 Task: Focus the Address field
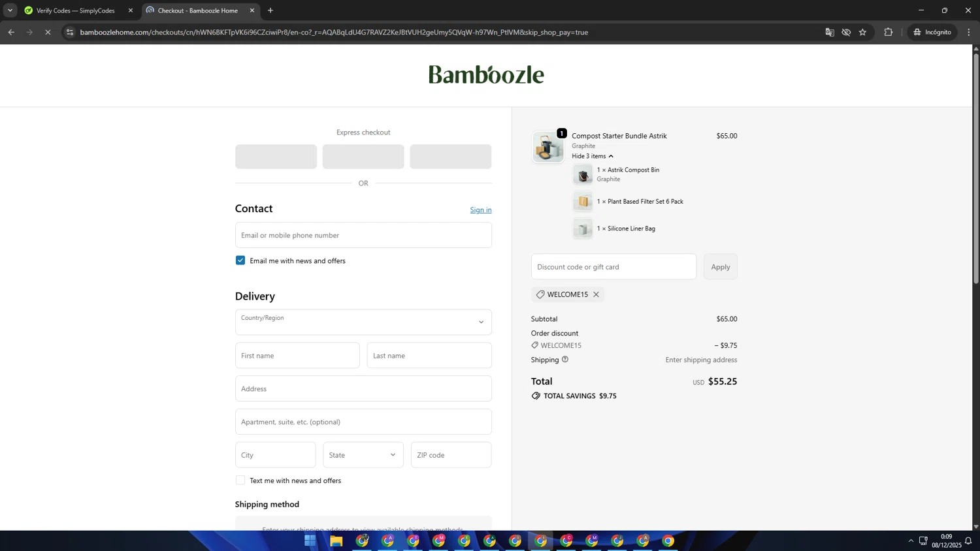tap(363, 388)
